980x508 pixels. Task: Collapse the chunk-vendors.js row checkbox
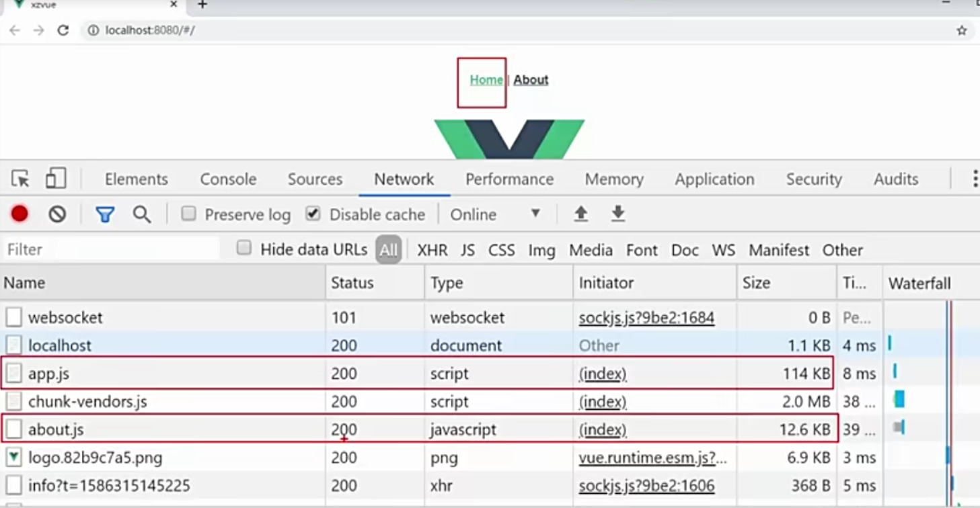(x=15, y=401)
